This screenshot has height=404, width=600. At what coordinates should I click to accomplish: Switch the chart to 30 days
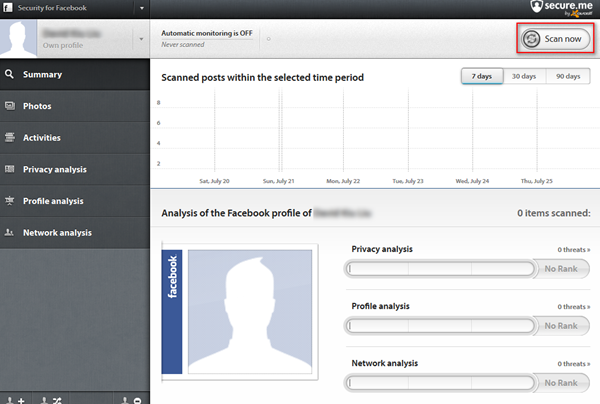coord(524,77)
